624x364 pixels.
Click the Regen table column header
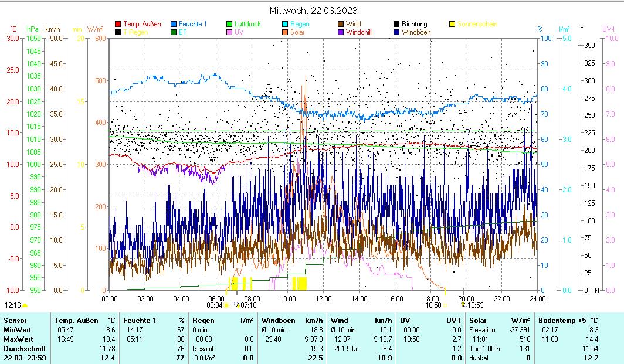(204, 321)
